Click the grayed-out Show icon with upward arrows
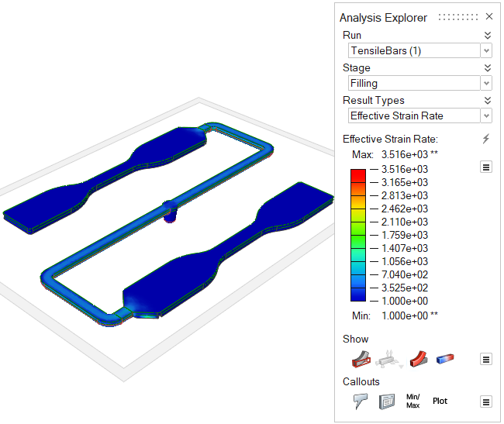504x424 pixels. click(x=388, y=359)
